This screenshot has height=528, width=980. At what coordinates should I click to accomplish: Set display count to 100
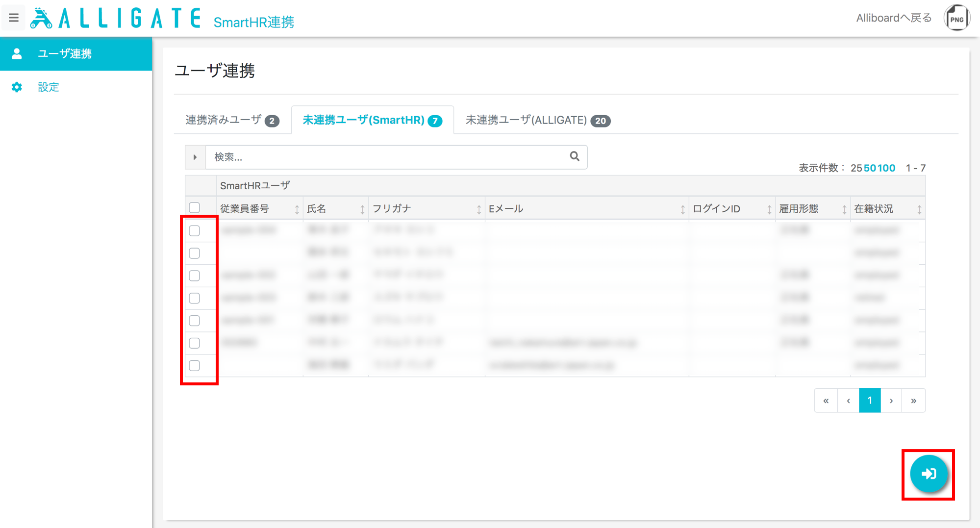pos(886,168)
